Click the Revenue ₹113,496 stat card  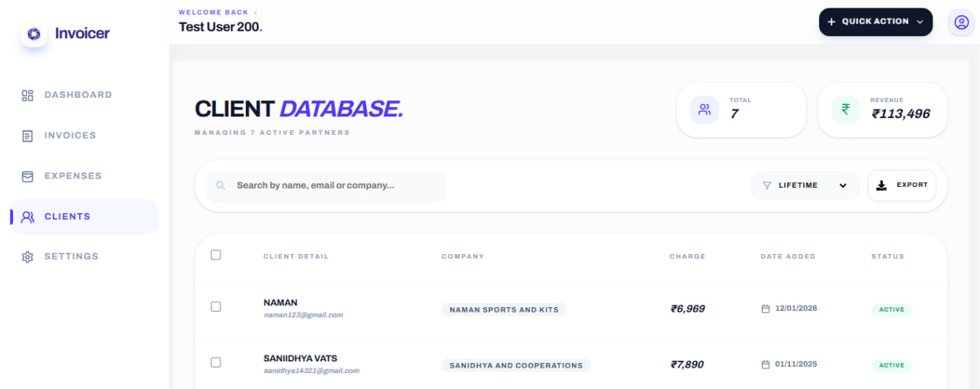[x=883, y=110]
